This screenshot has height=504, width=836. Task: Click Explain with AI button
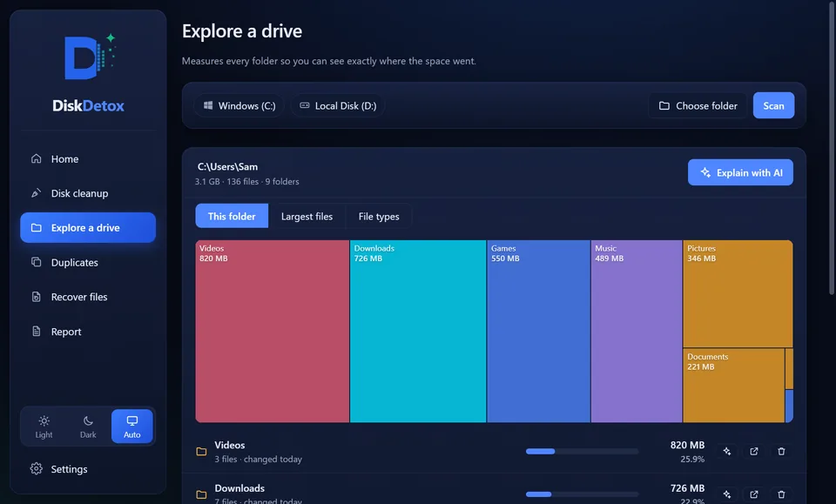point(740,172)
